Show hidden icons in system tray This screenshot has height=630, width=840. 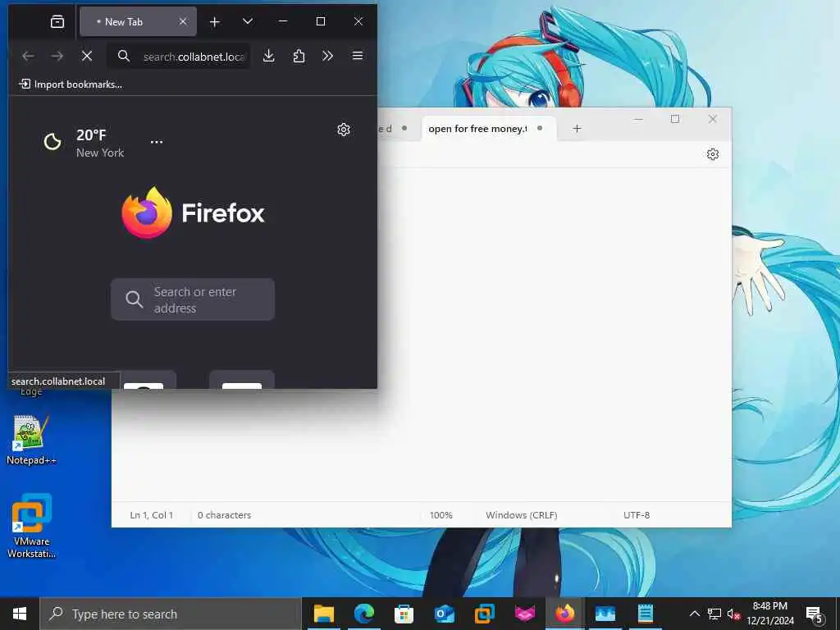click(x=694, y=614)
